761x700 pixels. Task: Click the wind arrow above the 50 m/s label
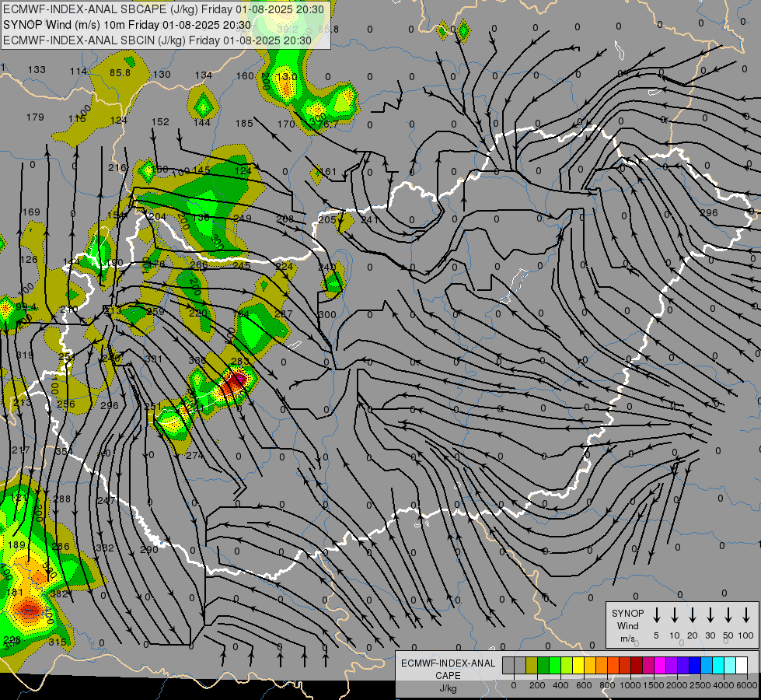[728, 614]
